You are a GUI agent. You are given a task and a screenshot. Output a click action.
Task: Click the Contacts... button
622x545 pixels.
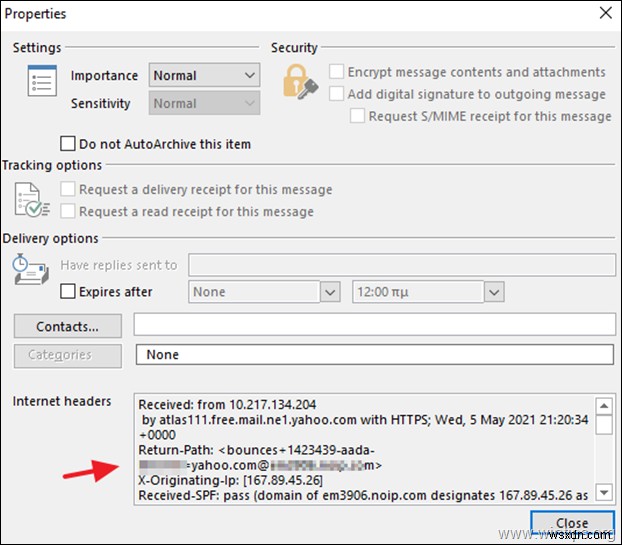click(68, 326)
